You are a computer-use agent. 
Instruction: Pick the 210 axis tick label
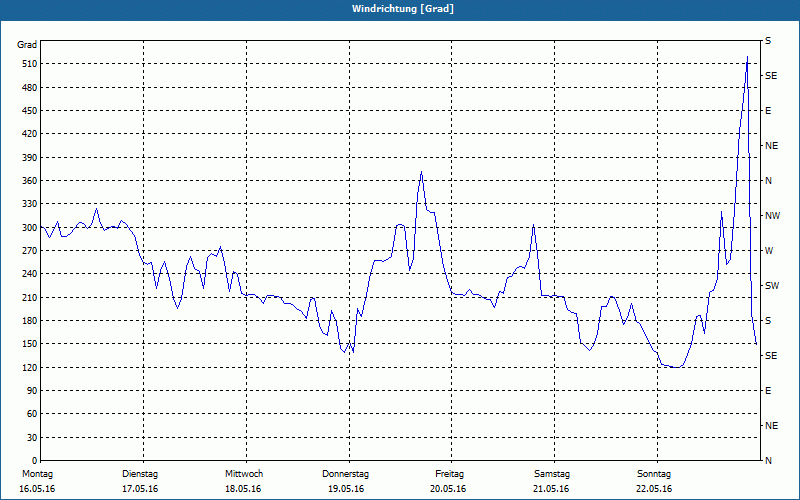(30, 297)
